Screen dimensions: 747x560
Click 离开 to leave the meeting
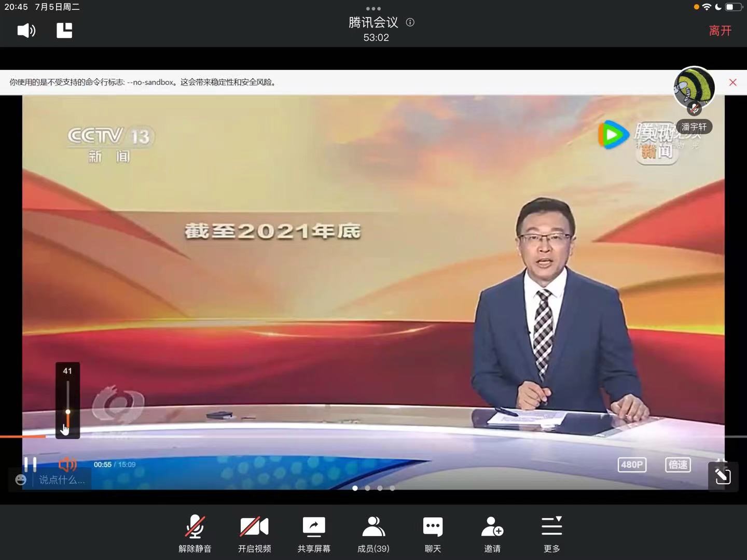[720, 31]
